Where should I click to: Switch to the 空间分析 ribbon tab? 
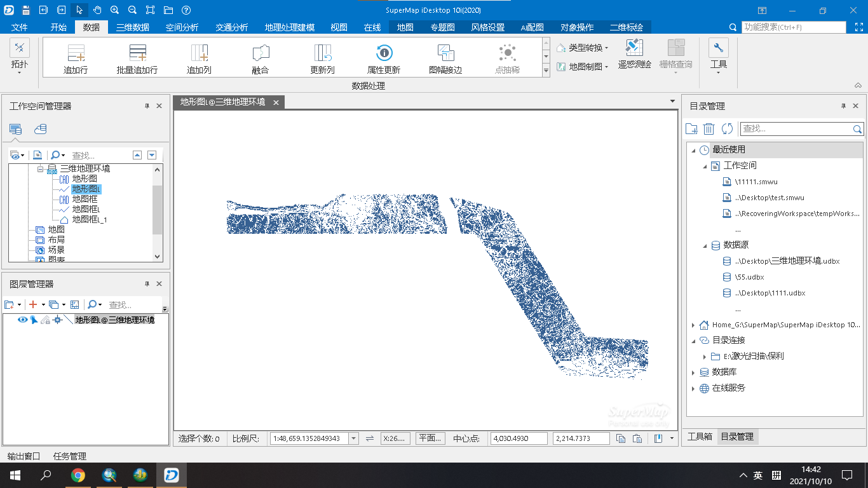pyautogui.click(x=182, y=27)
